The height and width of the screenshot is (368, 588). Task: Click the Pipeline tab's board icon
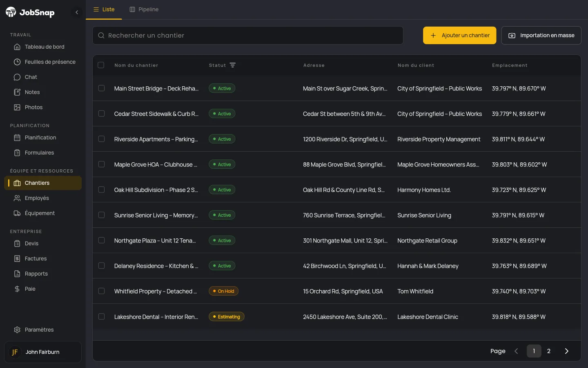click(132, 9)
